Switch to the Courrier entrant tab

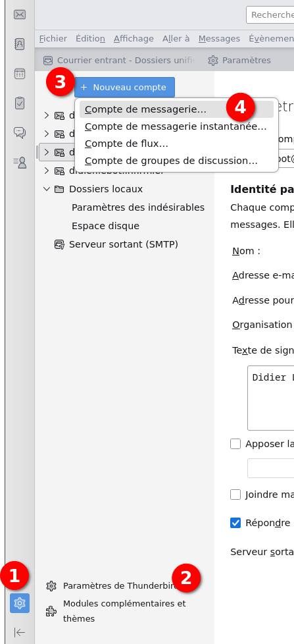[119, 61]
